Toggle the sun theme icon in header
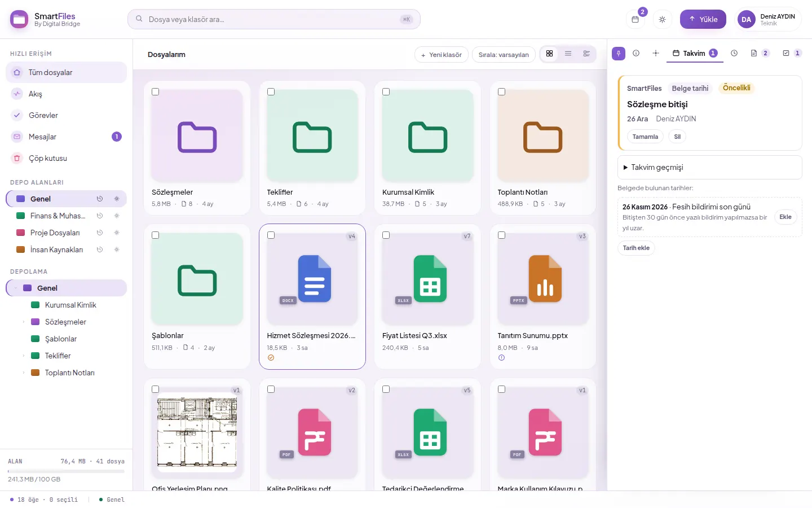The image size is (812, 508). (662, 19)
